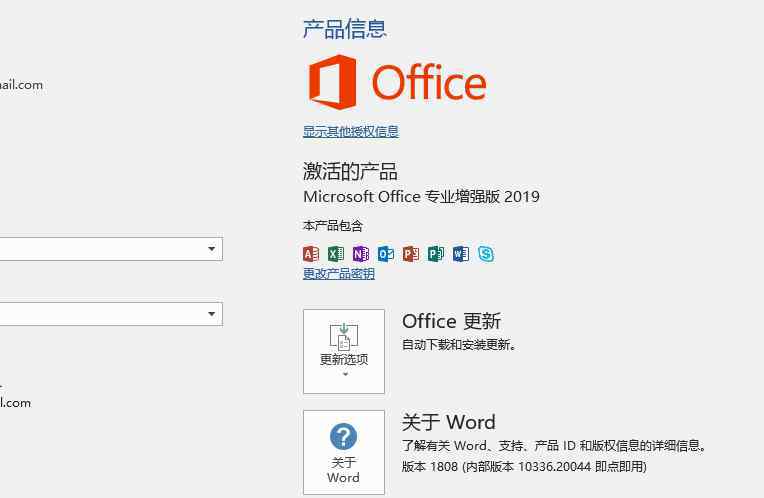Click the Outlook app icon

click(386, 254)
